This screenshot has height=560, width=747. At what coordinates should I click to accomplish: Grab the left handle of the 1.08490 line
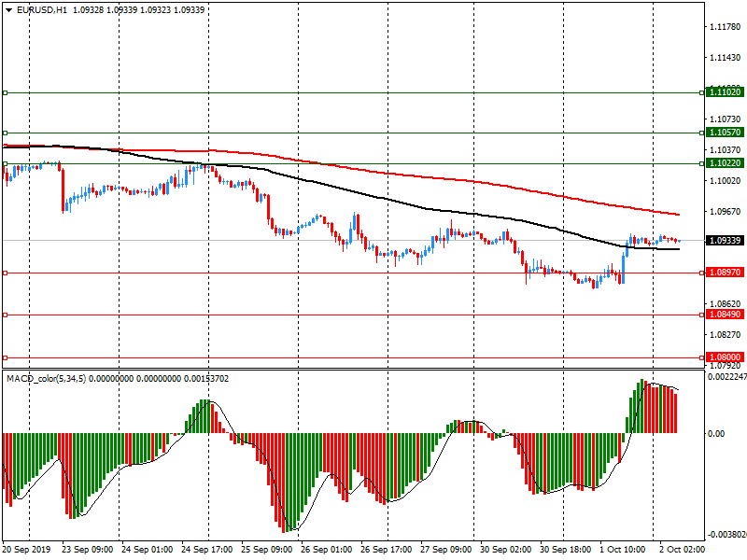click(x=6, y=315)
